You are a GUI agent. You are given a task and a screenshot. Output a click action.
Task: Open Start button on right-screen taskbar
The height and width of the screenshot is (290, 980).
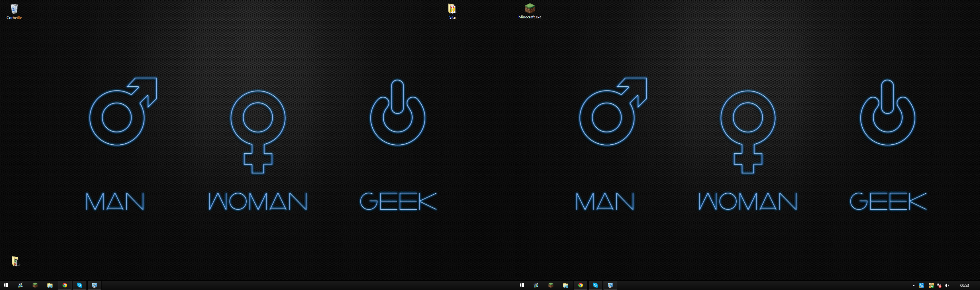[522, 285]
